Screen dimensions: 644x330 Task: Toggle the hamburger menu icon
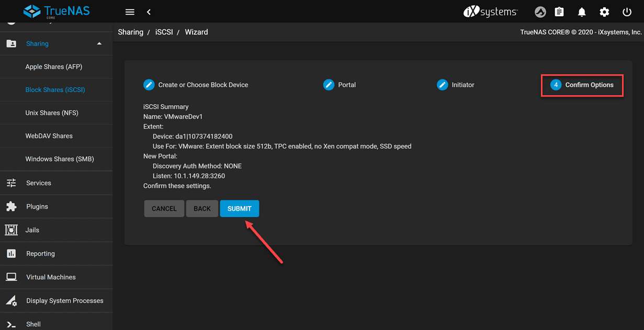(130, 12)
